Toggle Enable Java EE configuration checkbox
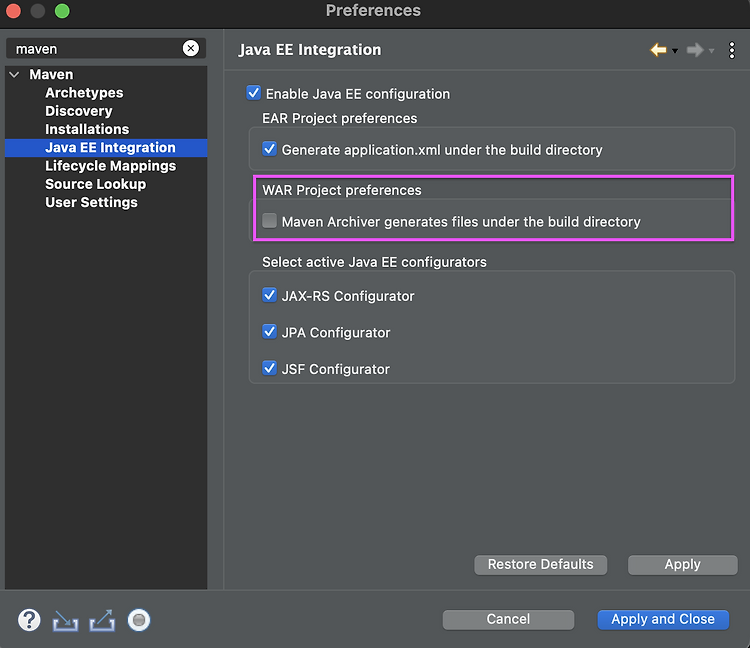The width and height of the screenshot is (750, 648). click(254, 93)
